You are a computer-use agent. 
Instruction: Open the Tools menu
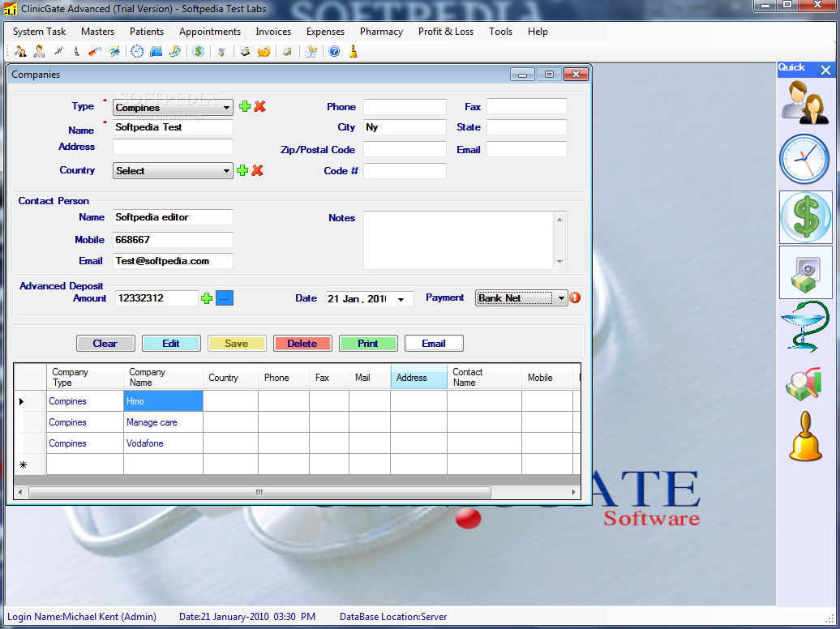500,32
